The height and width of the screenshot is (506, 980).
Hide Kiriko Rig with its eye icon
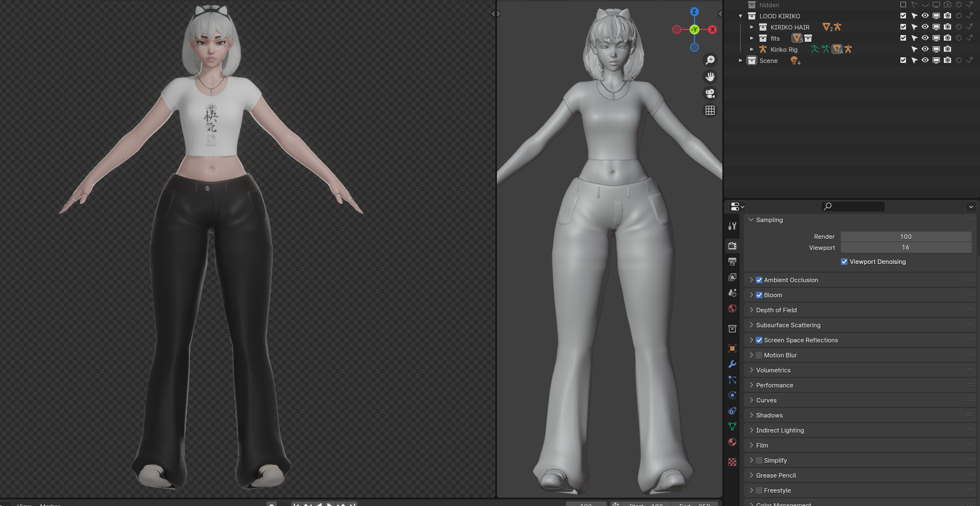(x=925, y=49)
